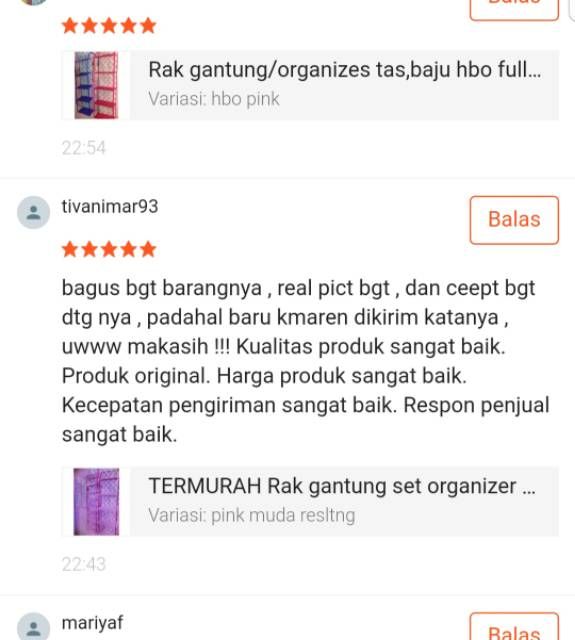Open the purple rak gantung product thumbnail

[x=96, y=502]
